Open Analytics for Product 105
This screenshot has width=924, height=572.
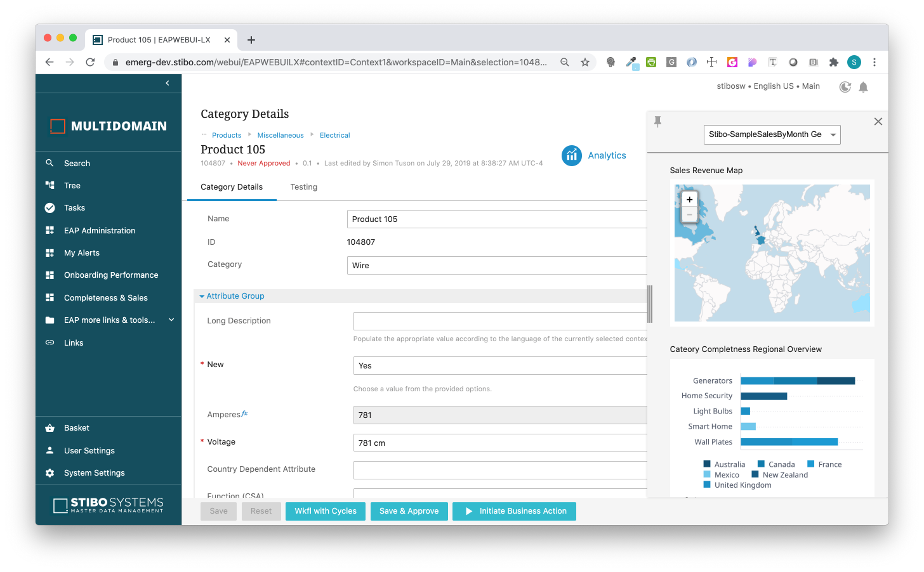click(x=594, y=155)
